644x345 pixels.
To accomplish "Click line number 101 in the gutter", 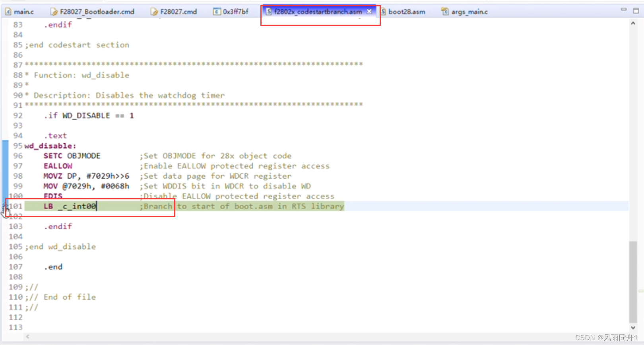I will (x=16, y=206).
